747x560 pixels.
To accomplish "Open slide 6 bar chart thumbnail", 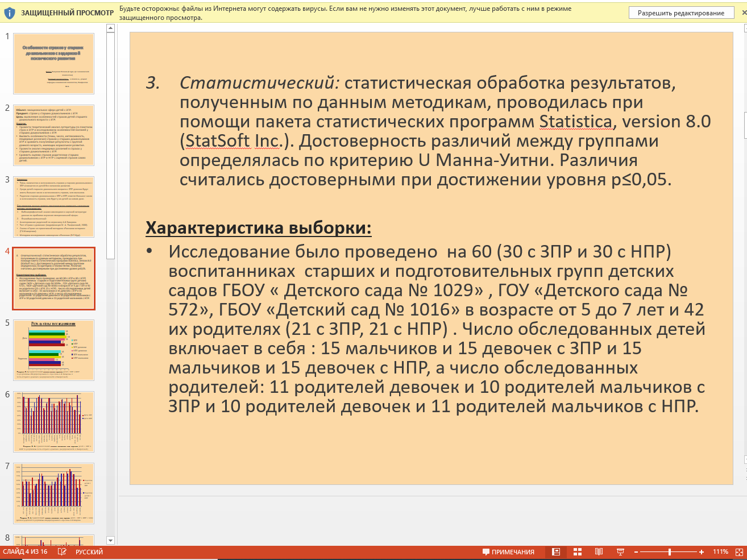I will coord(53,422).
